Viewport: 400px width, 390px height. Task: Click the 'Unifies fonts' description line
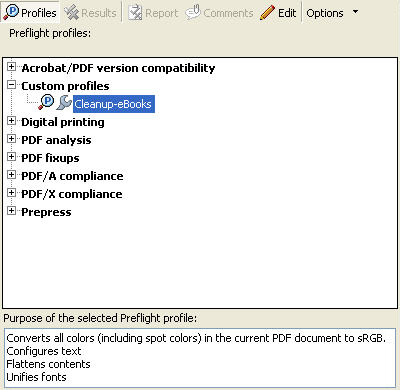(36, 377)
